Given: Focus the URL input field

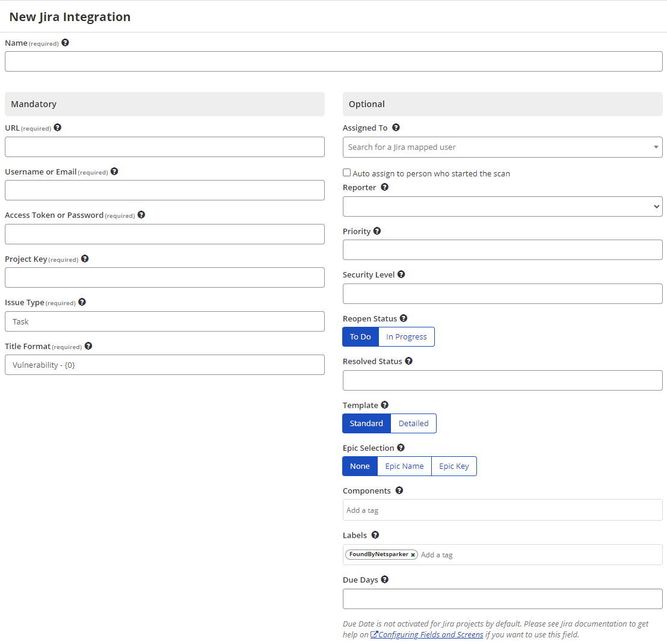Looking at the screenshot, I should [165, 147].
